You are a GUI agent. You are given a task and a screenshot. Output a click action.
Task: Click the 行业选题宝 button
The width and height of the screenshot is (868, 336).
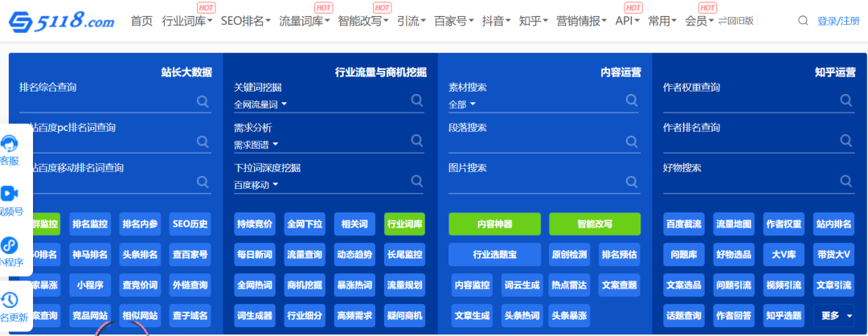tap(494, 255)
